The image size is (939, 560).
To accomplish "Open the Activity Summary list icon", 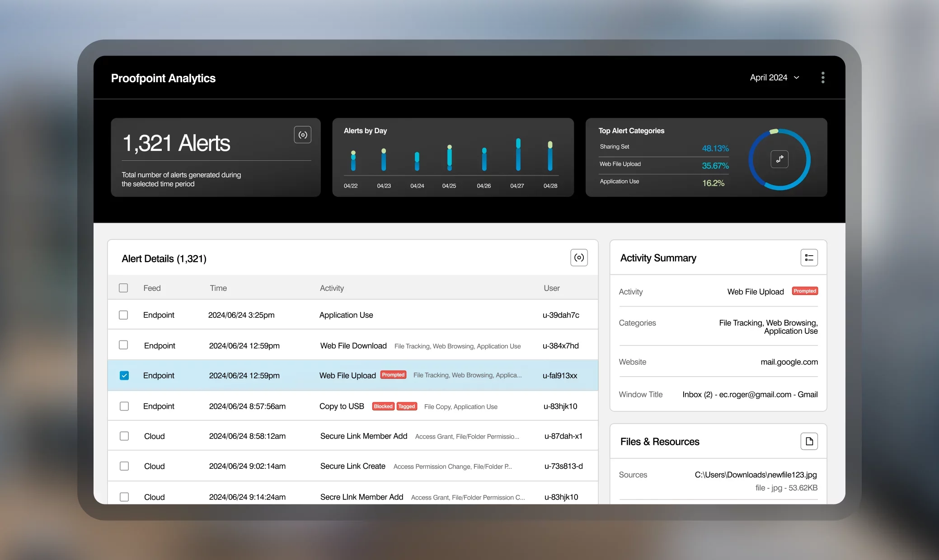I will point(809,257).
